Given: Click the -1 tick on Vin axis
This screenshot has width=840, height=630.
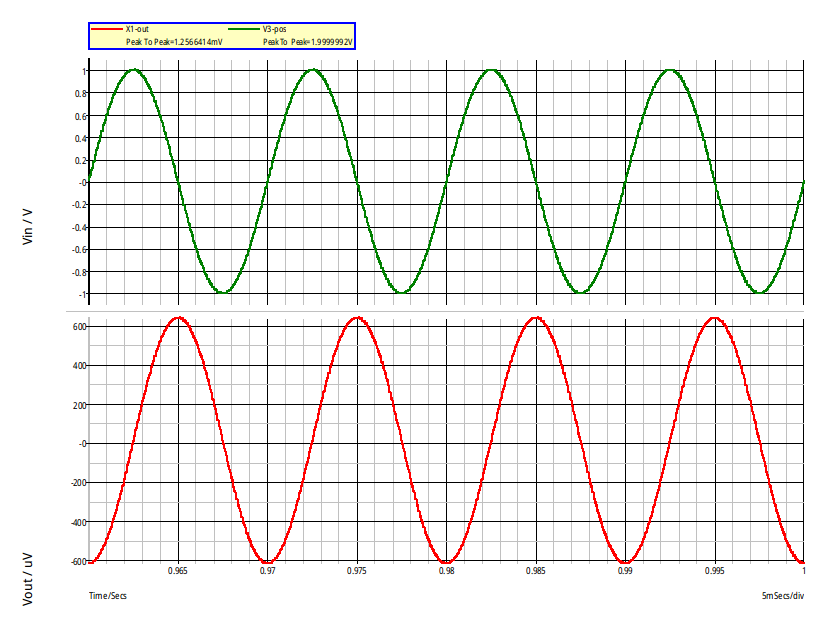Looking at the screenshot, I should pyautogui.click(x=82, y=295).
